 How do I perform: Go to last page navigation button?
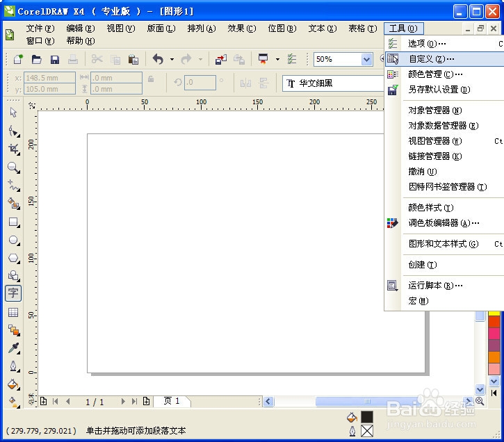pyautogui.click(x=134, y=402)
